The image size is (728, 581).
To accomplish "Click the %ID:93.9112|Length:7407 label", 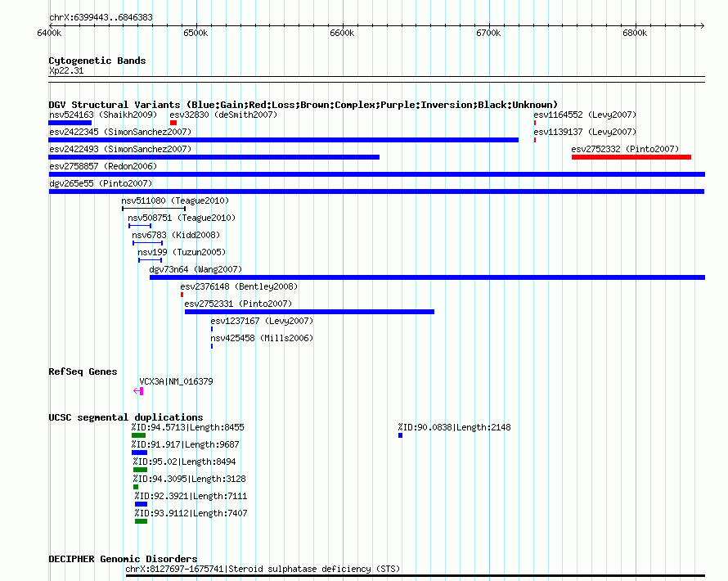I will 191,513.
